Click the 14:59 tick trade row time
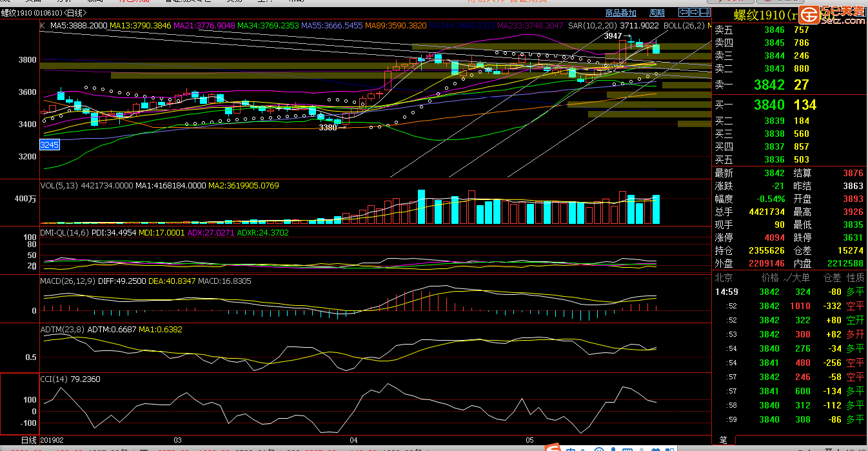This screenshot has width=868, height=451. [726, 292]
